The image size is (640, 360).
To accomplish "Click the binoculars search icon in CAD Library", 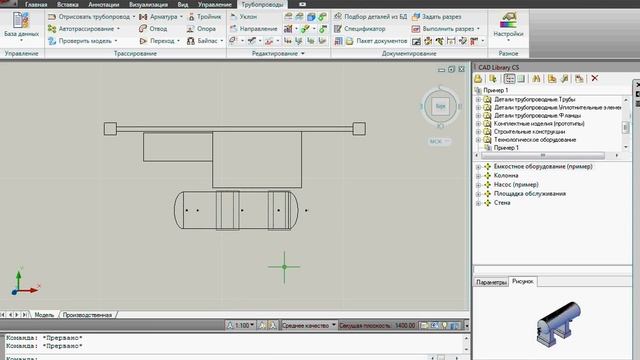I will (x=536, y=78).
